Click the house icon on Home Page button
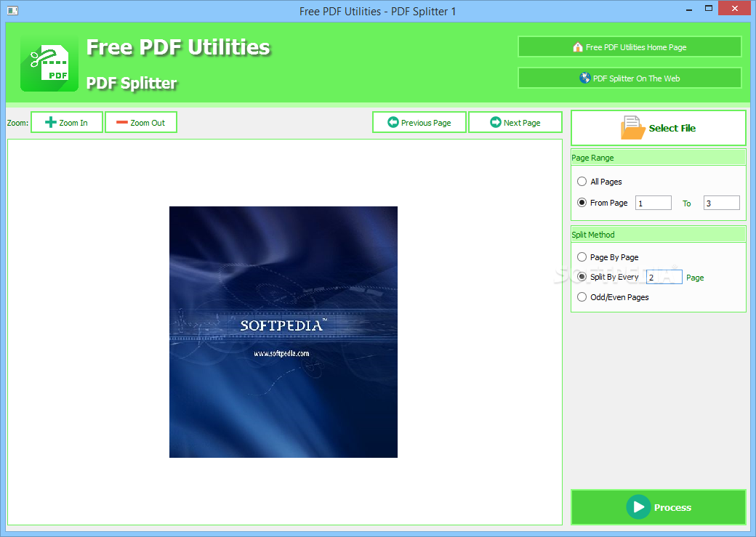The width and height of the screenshot is (756, 537). [x=578, y=47]
